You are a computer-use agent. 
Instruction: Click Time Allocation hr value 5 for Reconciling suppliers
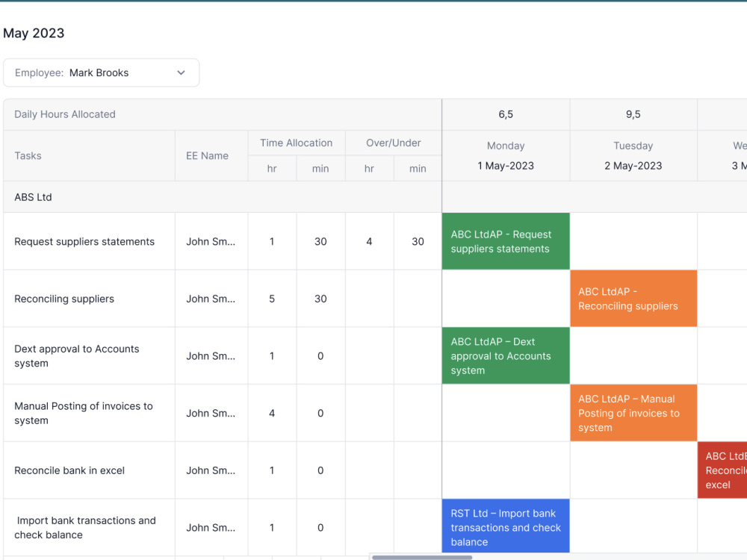point(272,299)
